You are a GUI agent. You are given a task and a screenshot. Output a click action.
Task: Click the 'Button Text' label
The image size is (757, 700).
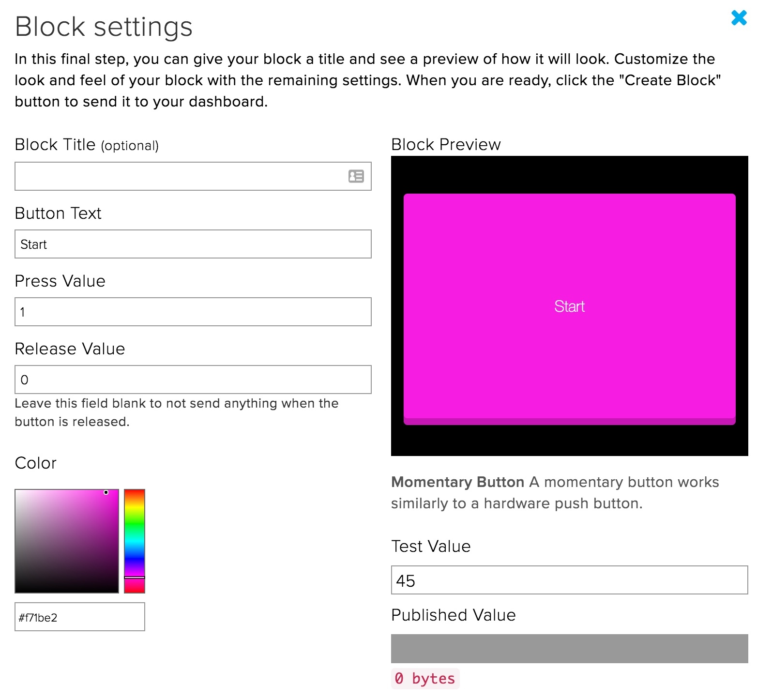point(58,213)
